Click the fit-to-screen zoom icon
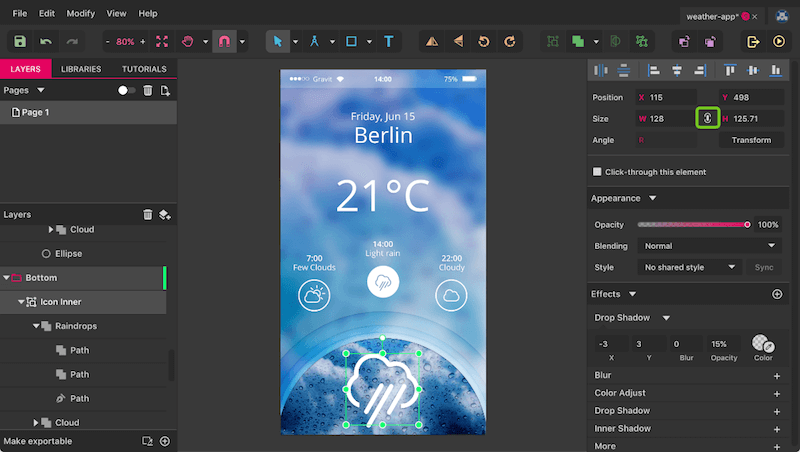Viewport: 800px width, 452px height. pos(162,42)
